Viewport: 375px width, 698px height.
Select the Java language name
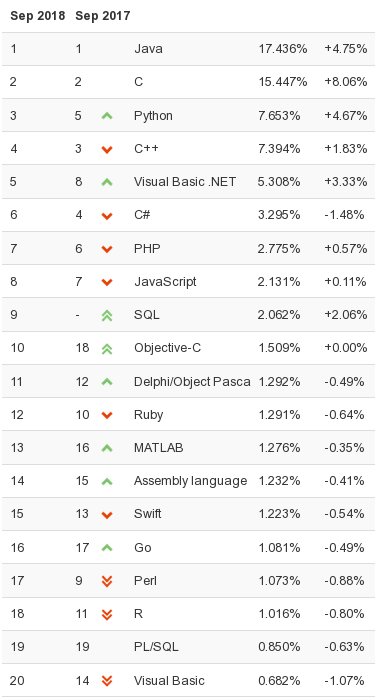point(148,49)
